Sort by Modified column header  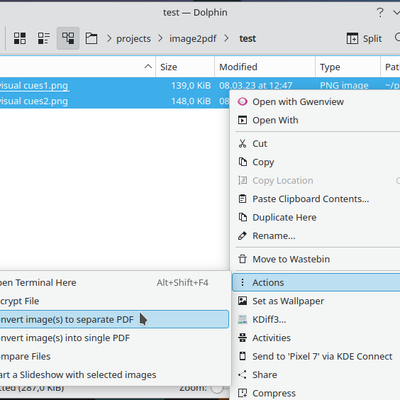click(x=265, y=67)
